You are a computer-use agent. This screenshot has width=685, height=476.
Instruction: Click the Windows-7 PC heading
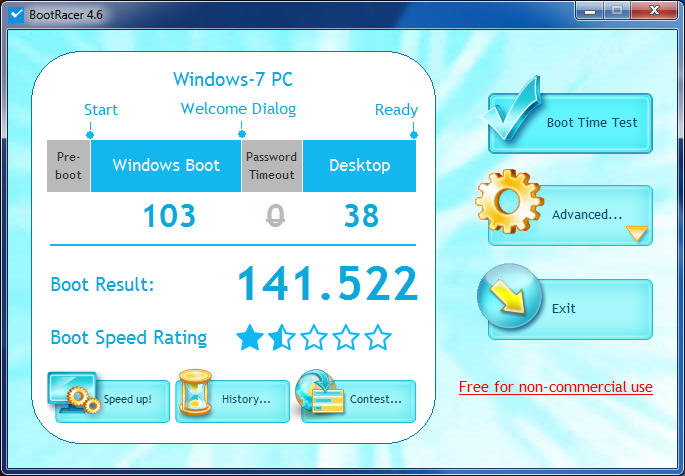tap(233, 79)
